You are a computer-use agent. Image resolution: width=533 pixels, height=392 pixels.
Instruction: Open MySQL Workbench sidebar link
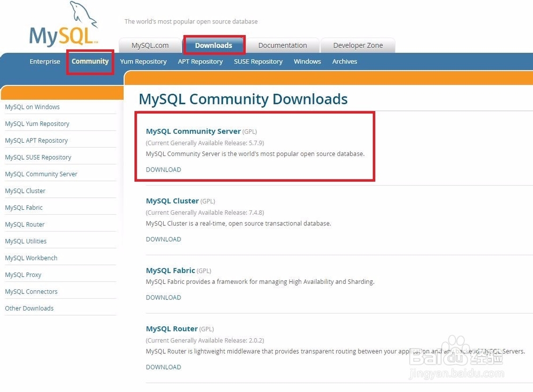coord(31,258)
